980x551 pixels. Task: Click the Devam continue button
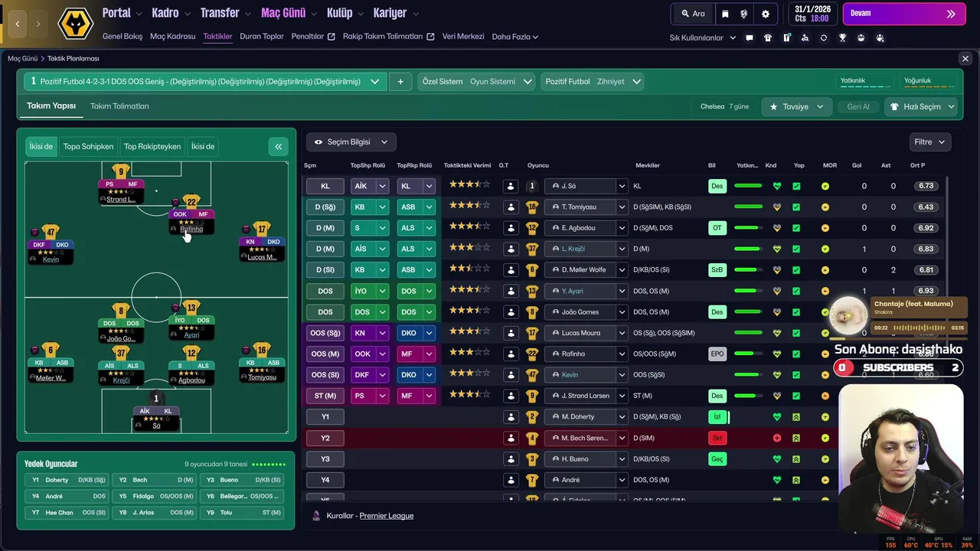tap(904, 14)
